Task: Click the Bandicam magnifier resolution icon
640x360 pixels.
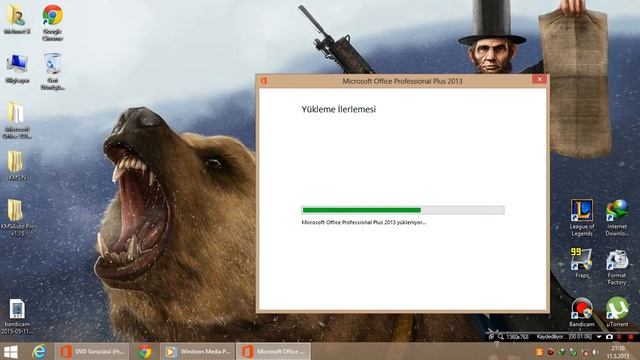Action: point(501,337)
